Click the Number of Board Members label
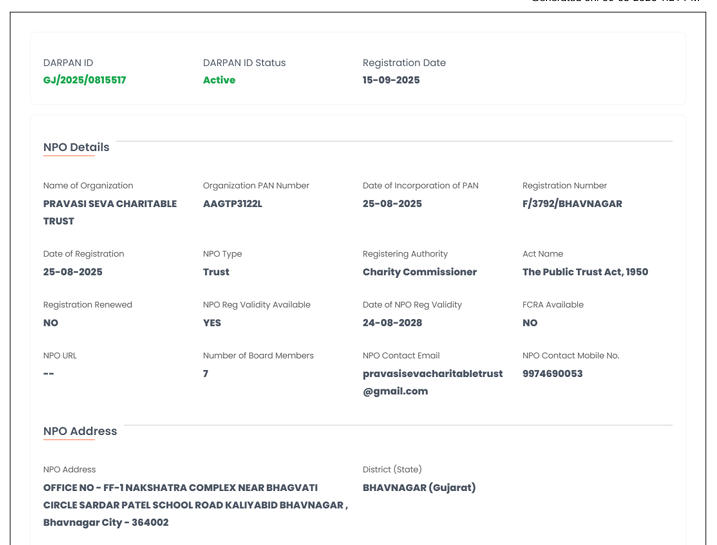 click(x=258, y=356)
